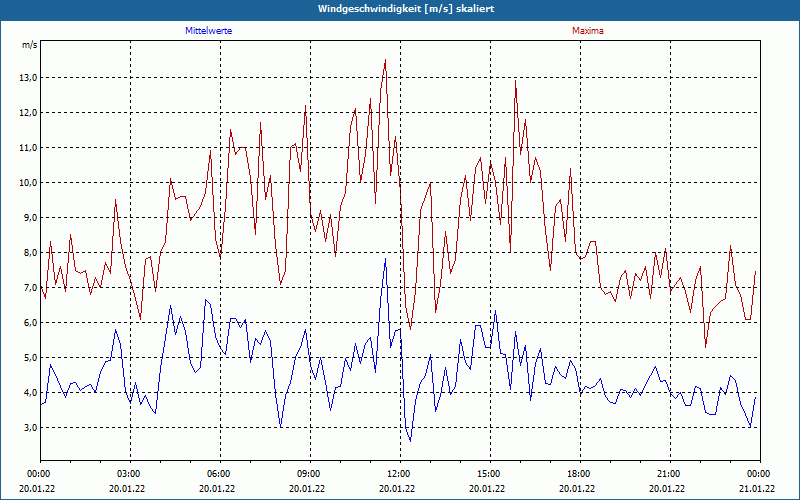This screenshot has height=500, width=800.
Task: Click the '15:00' time label
Action: [x=490, y=474]
